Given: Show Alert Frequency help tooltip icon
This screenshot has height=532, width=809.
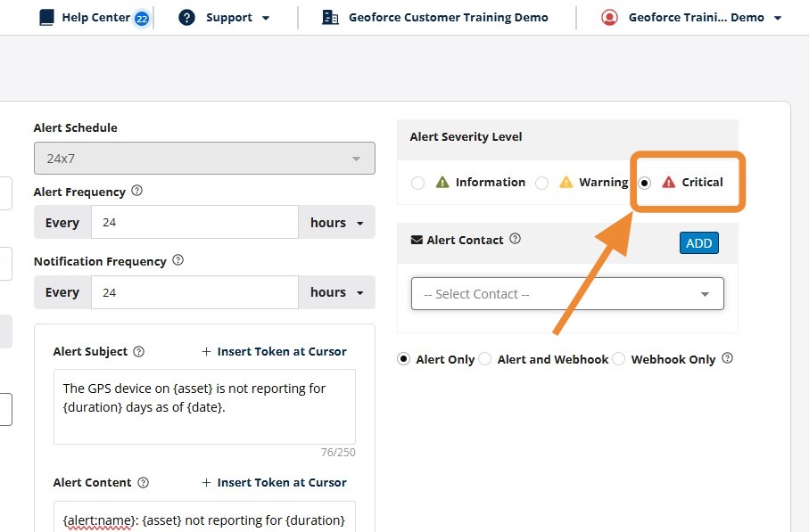Looking at the screenshot, I should 136,191.
